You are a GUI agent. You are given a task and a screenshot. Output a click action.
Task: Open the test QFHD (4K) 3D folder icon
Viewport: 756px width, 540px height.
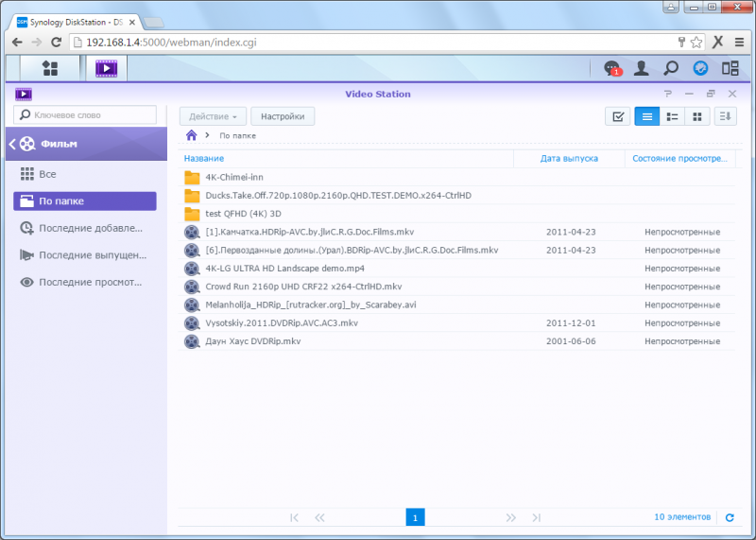click(192, 214)
